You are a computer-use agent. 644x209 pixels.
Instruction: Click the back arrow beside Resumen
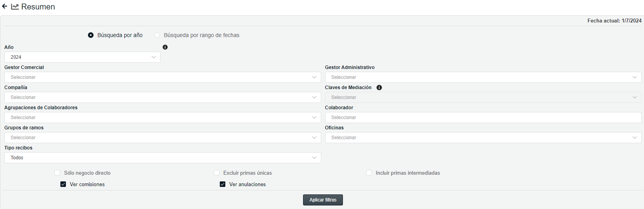[x=5, y=7]
